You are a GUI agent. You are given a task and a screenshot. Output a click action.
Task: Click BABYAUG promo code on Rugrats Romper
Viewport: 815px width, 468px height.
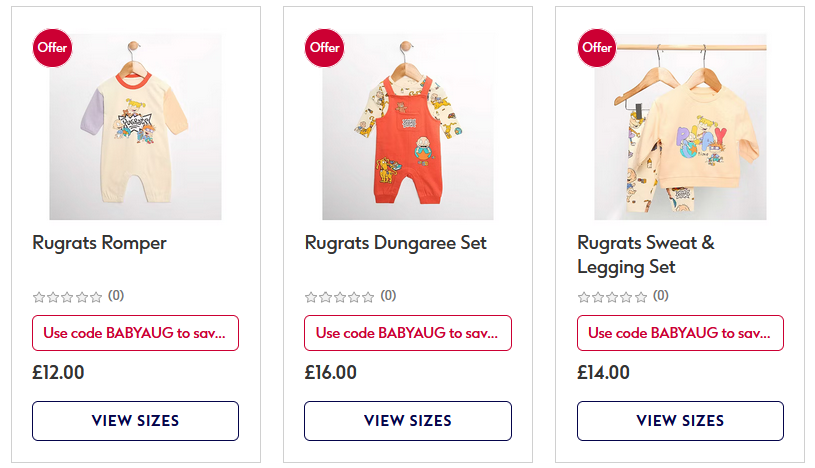click(135, 333)
